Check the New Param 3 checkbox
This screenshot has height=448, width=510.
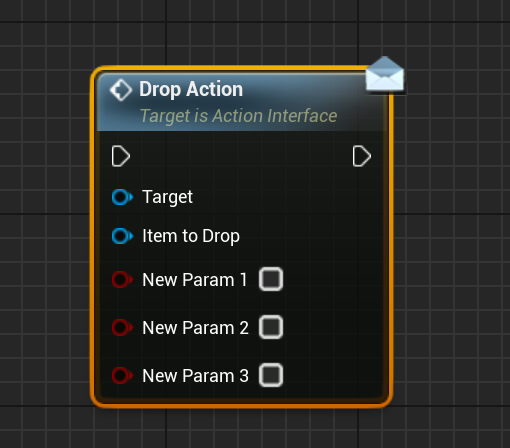[x=271, y=375]
